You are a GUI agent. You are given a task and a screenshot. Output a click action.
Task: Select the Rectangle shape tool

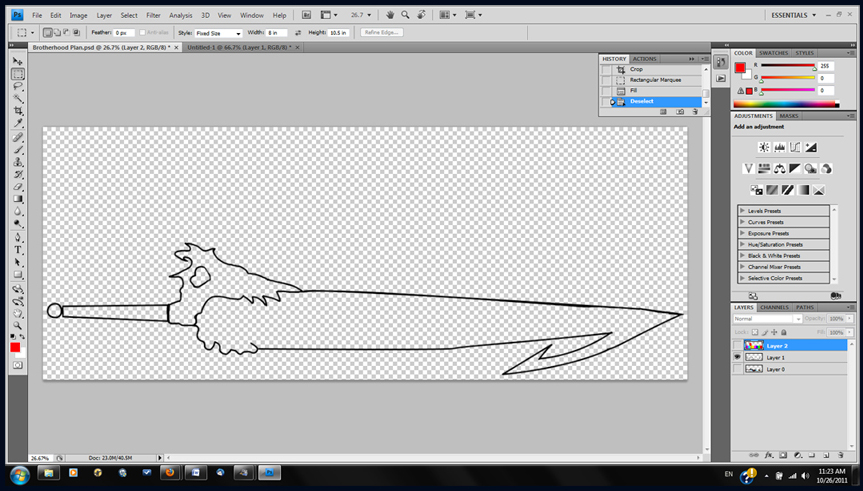pos(18,275)
